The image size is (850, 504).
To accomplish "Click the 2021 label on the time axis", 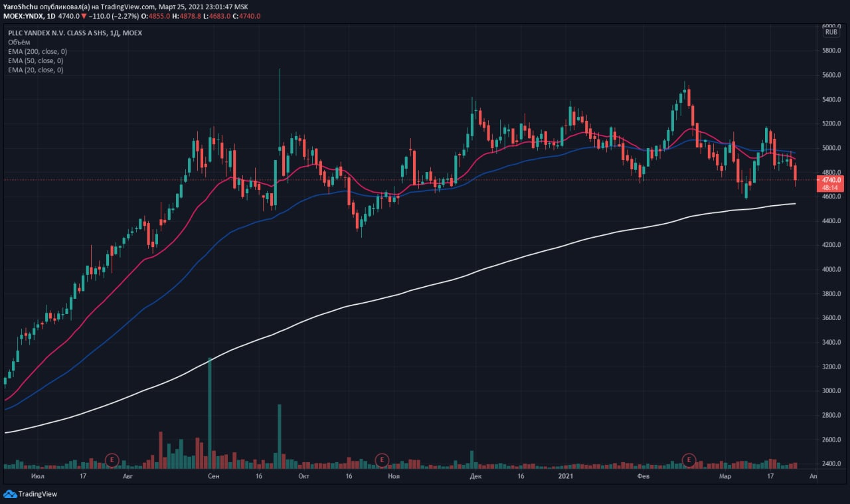I will click(x=565, y=476).
